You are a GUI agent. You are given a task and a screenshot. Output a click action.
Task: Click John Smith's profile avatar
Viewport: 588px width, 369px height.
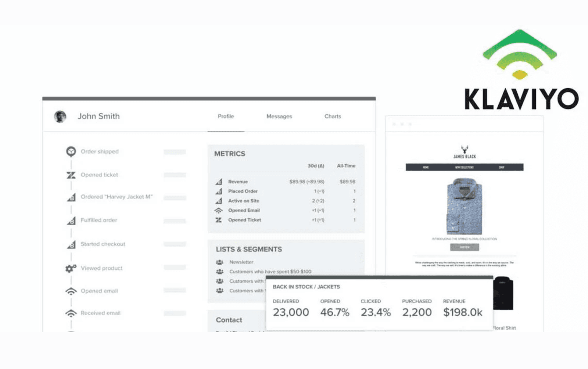(x=60, y=117)
